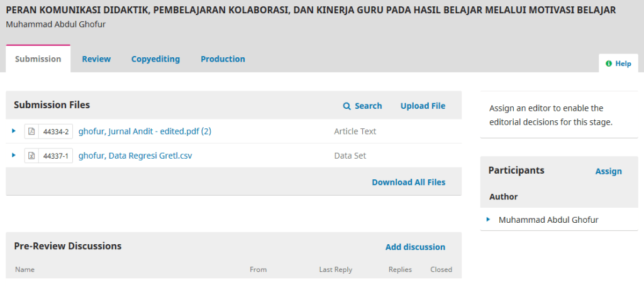Switch to the Review tab
The image size is (644, 287).
96,59
